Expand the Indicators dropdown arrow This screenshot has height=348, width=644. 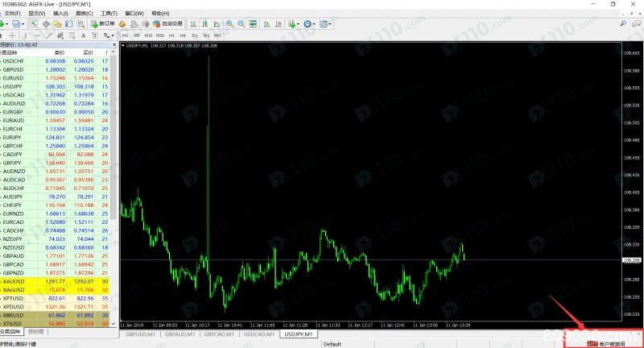click(298, 24)
